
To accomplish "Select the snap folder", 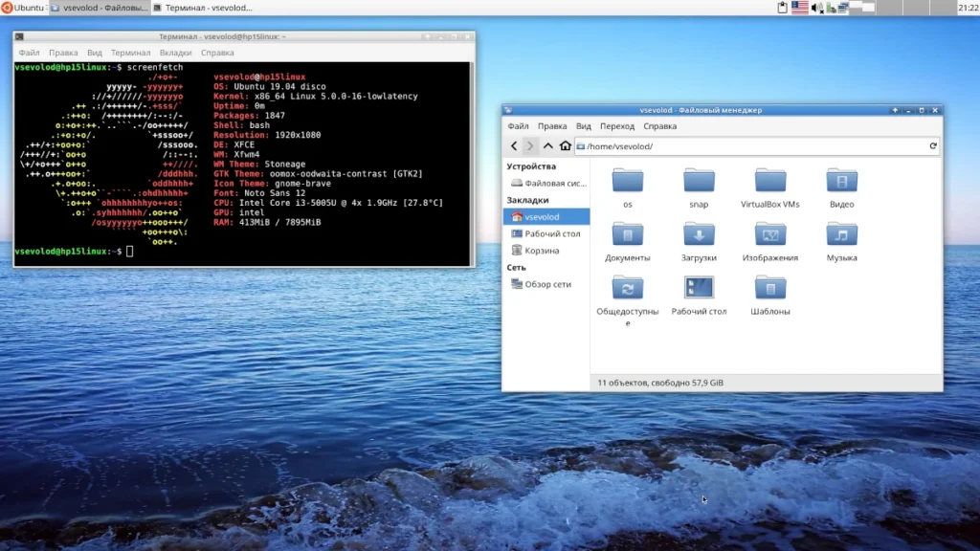I will pyautogui.click(x=699, y=182).
